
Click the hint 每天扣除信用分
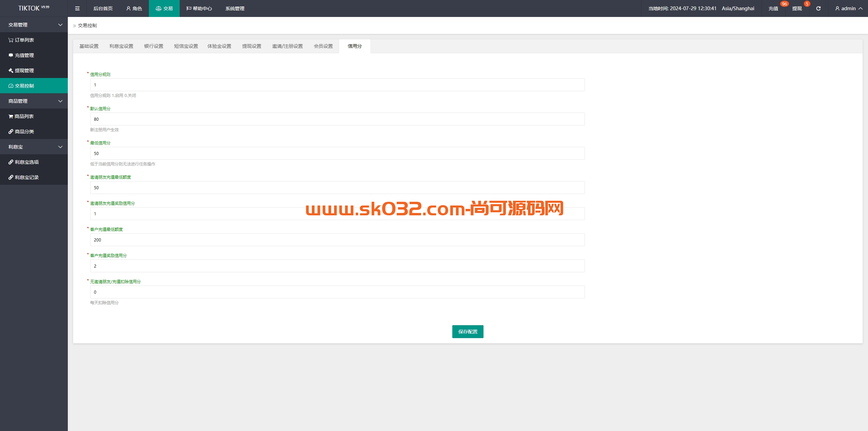point(104,302)
